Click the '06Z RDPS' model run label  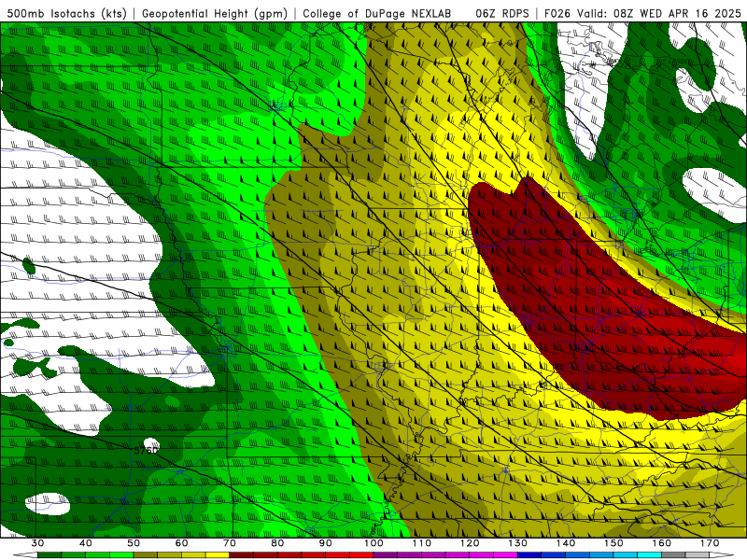click(x=502, y=13)
